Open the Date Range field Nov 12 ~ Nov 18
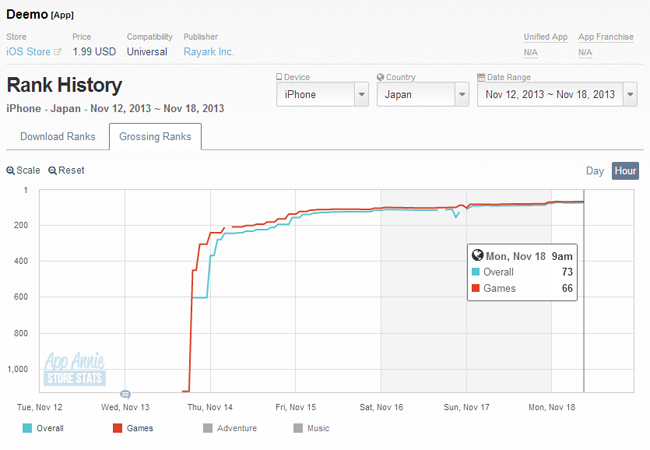 click(557, 94)
